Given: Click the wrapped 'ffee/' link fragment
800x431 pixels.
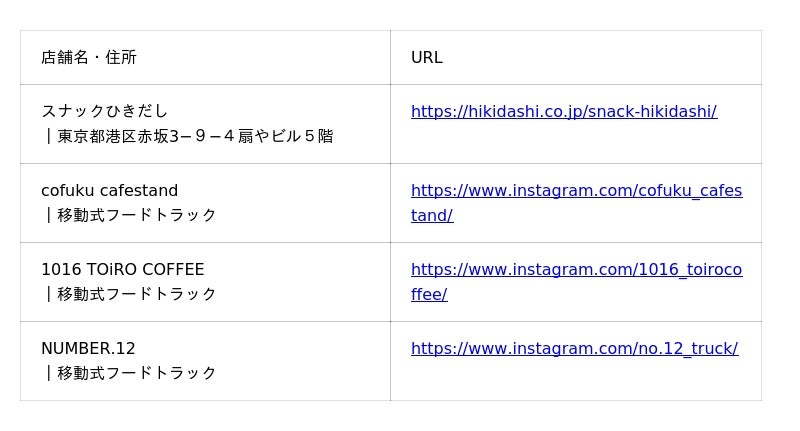Looking at the screenshot, I should point(429,294).
